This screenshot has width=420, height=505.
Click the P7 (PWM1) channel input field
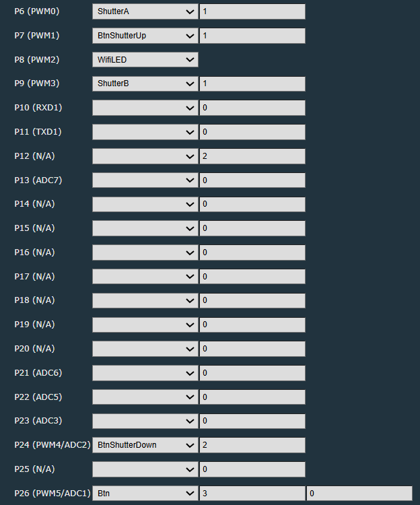point(252,36)
